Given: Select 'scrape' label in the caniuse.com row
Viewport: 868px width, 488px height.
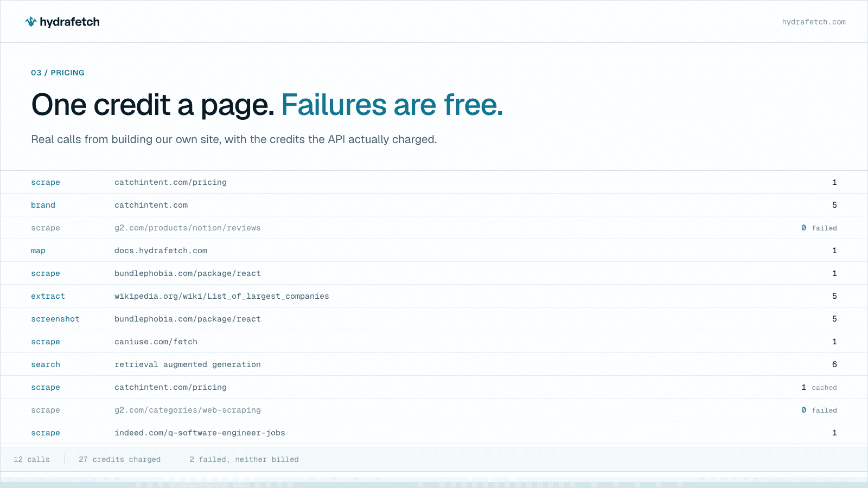Looking at the screenshot, I should (x=46, y=342).
